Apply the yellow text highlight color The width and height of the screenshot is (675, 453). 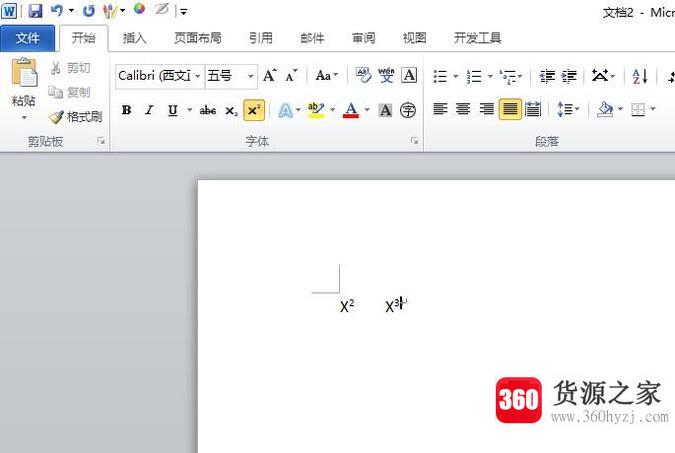[x=316, y=110]
